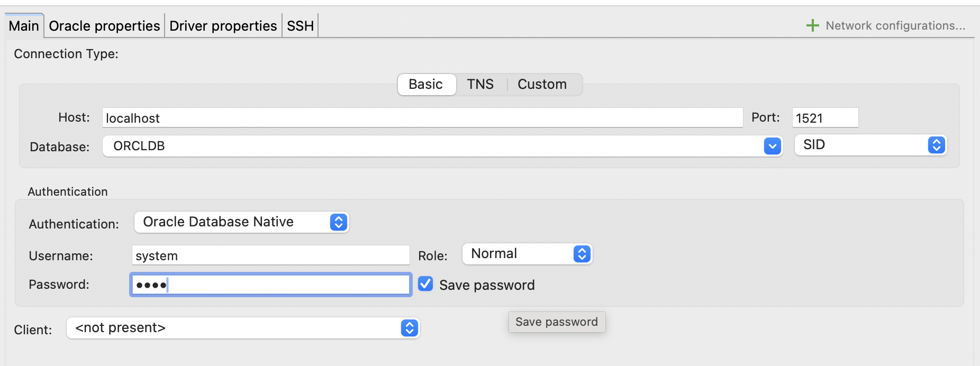Switch to the Driver properties tab
The height and width of the screenshot is (366, 980).
point(223,26)
